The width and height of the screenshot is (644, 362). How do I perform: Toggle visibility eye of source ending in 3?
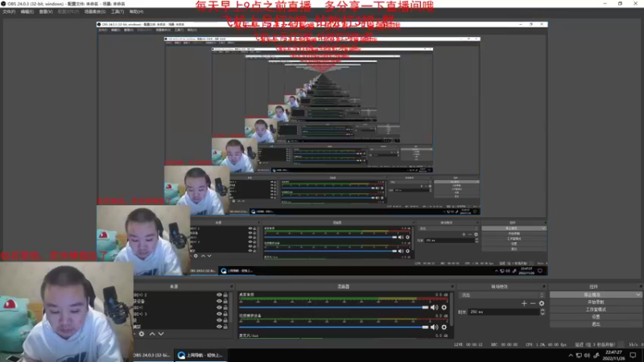219,314
